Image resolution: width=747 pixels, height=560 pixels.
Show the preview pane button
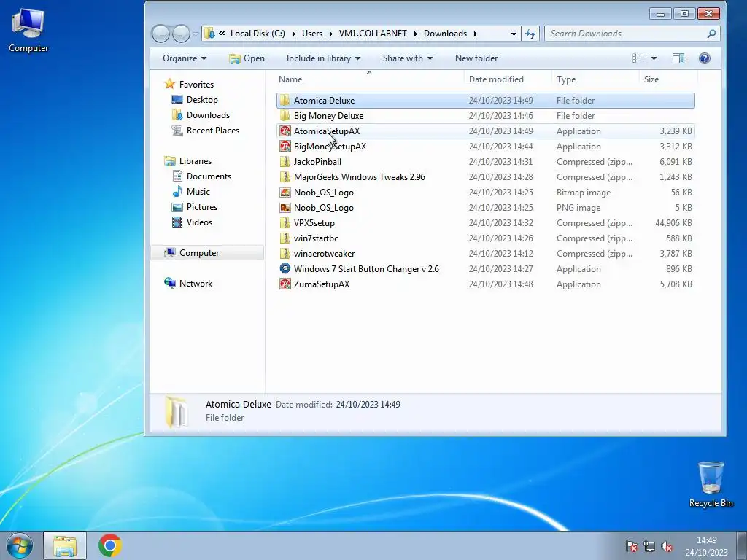[x=678, y=58]
